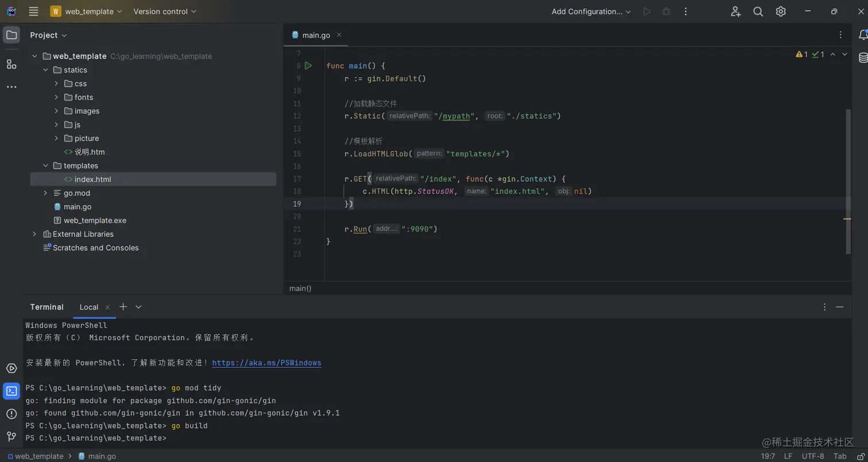
Task: Expand the fonts folder
Action: [56, 98]
